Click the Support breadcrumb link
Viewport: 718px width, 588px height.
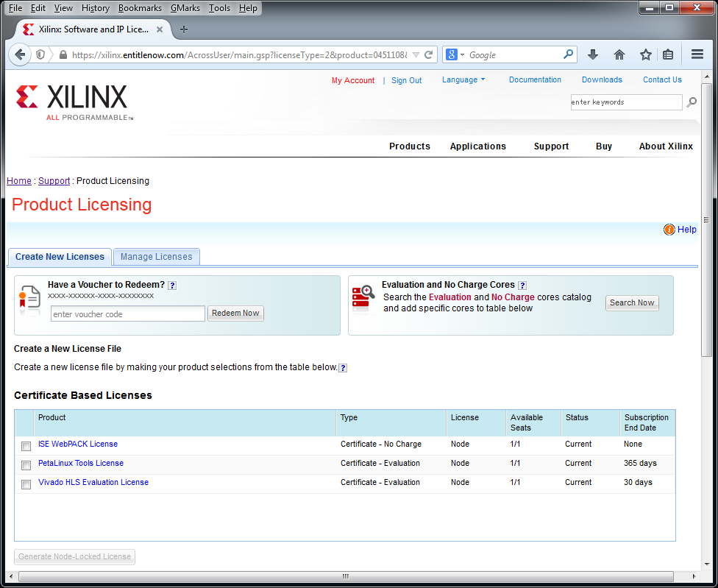pyautogui.click(x=54, y=181)
